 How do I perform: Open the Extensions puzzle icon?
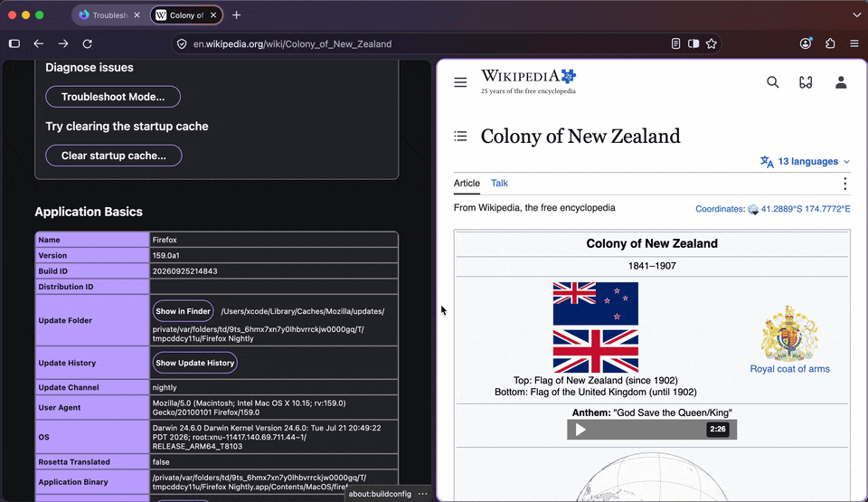click(x=830, y=43)
